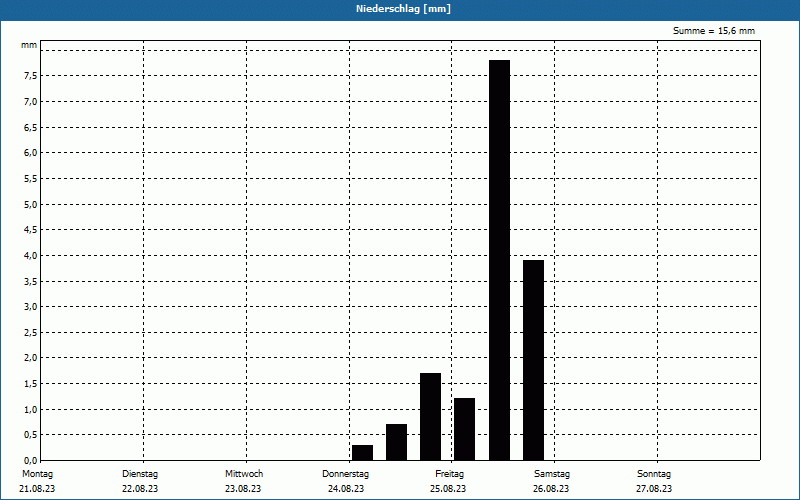Click the bar reaching about 3,9 mm
Screen dimensions: 800x500
(x=533, y=360)
